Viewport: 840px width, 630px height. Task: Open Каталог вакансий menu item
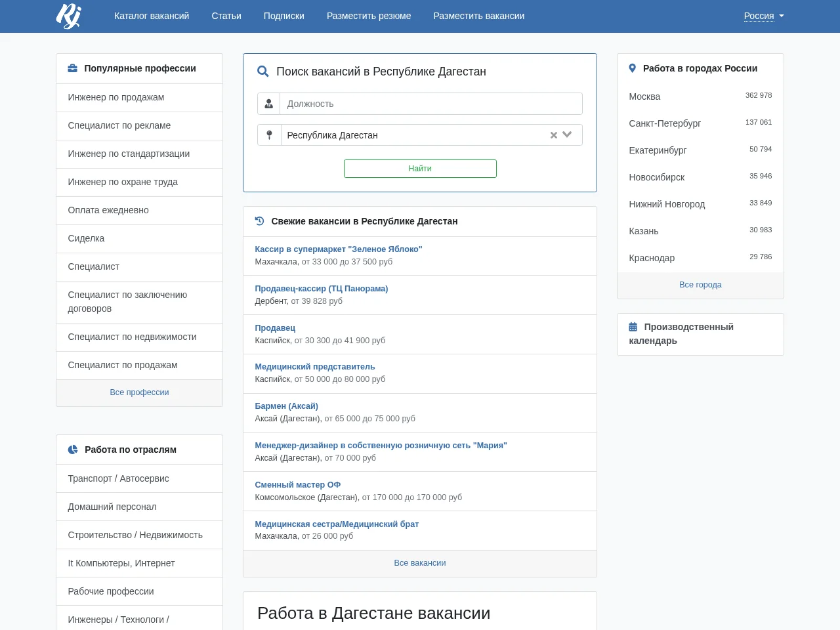(152, 16)
